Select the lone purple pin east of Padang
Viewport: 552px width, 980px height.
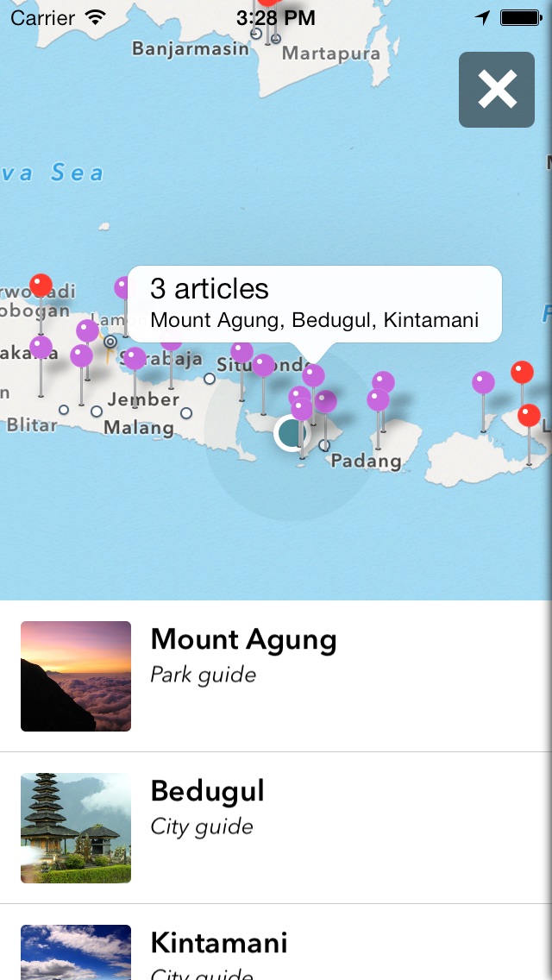(x=483, y=382)
